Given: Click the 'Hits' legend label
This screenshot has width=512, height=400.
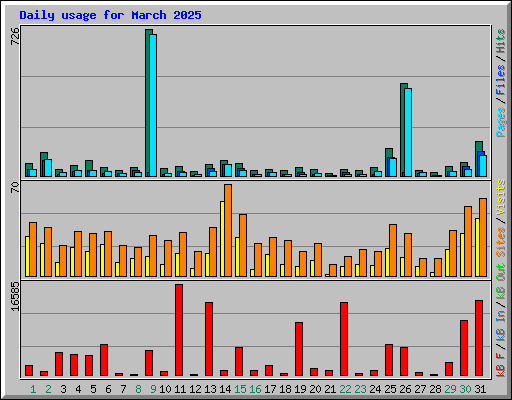Looking at the screenshot, I should (501, 41).
